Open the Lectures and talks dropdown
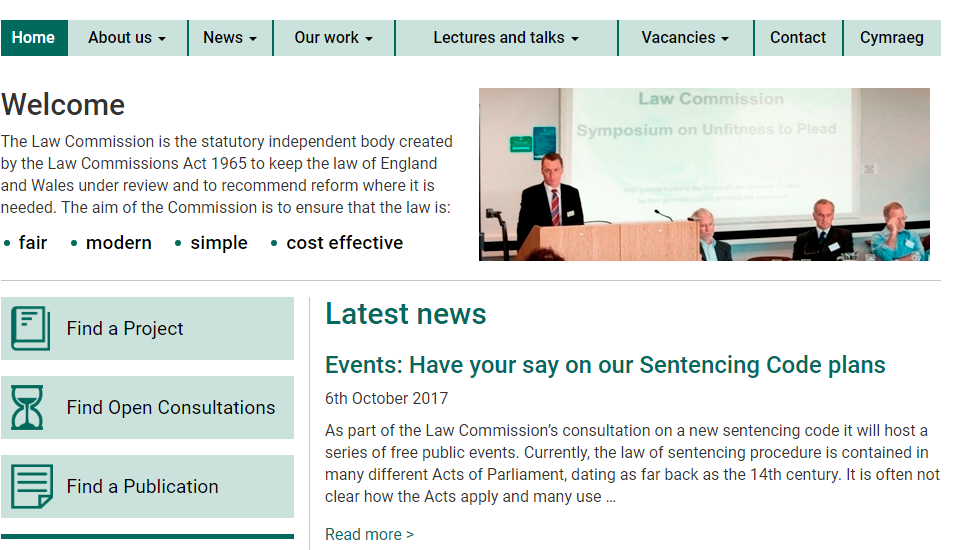This screenshot has height=550, width=955. 506,38
